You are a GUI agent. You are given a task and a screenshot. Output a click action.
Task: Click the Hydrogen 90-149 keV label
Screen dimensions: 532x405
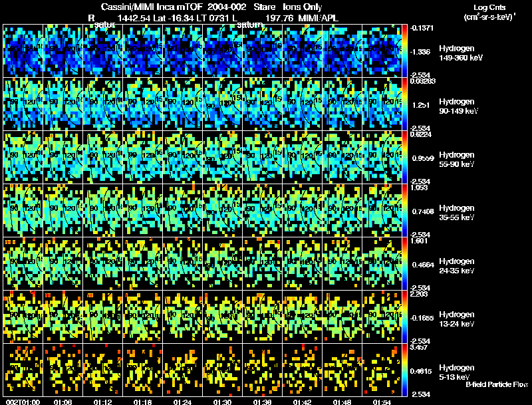click(x=459, y=106)
